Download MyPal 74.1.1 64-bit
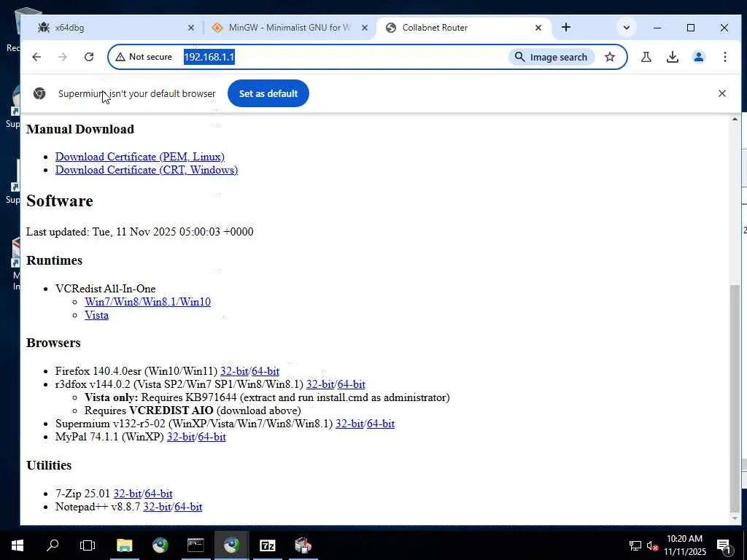This screenshot has height=560, width=747. coord(212,437)
